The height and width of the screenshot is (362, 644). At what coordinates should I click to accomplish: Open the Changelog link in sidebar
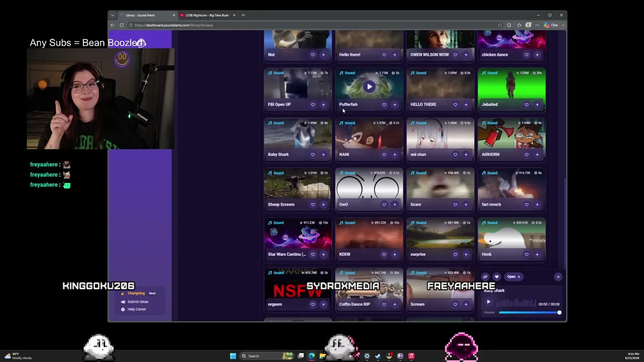click(136, 293)
